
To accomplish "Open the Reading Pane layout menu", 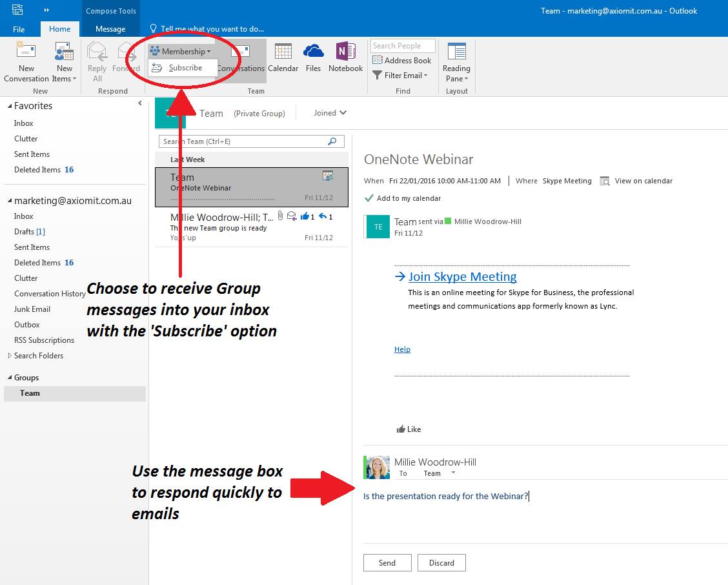I will [456, 62].
